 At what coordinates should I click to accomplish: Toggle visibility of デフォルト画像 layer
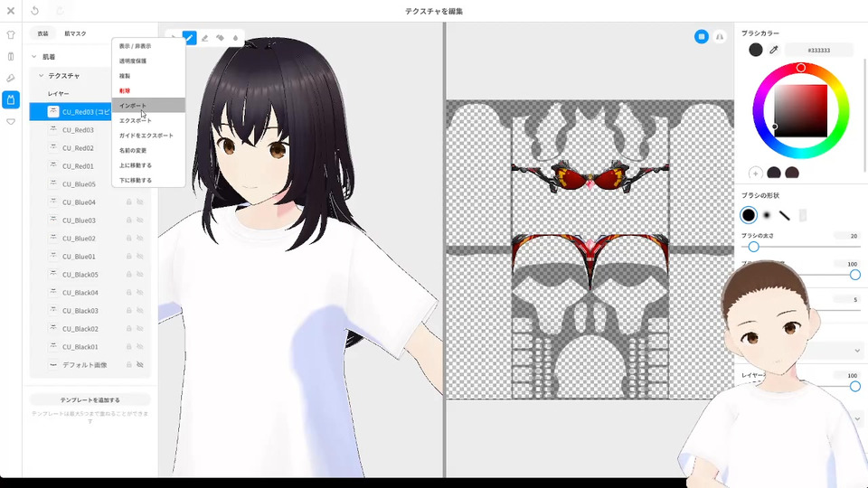(140, 364)
